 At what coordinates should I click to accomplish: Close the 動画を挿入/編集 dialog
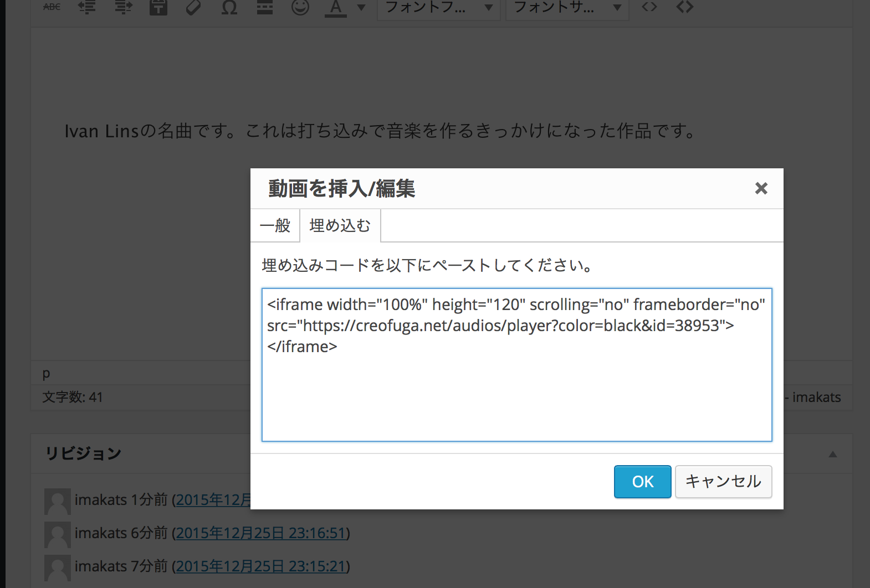tap(761, 188)
